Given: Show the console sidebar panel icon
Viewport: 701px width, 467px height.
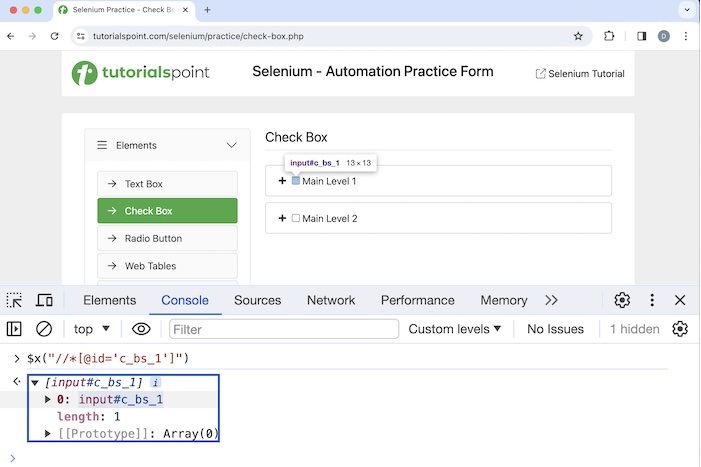Looking at the screenshot, I should click(14, 329).
